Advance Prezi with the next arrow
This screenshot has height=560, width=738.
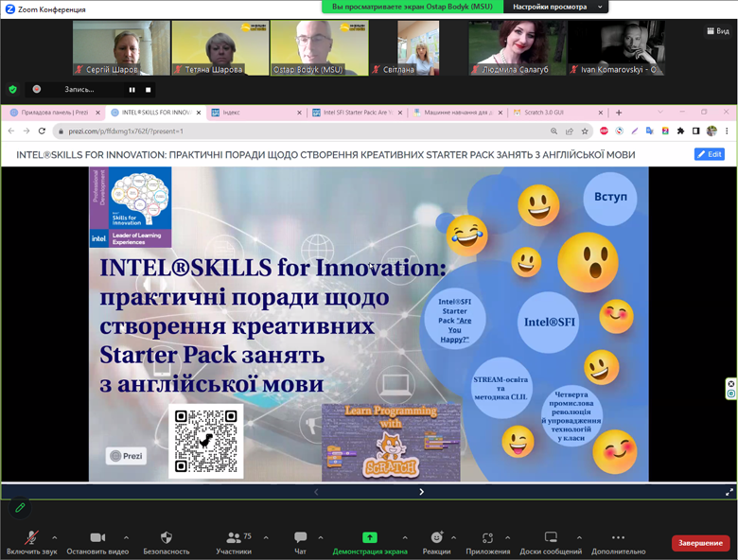421,492
